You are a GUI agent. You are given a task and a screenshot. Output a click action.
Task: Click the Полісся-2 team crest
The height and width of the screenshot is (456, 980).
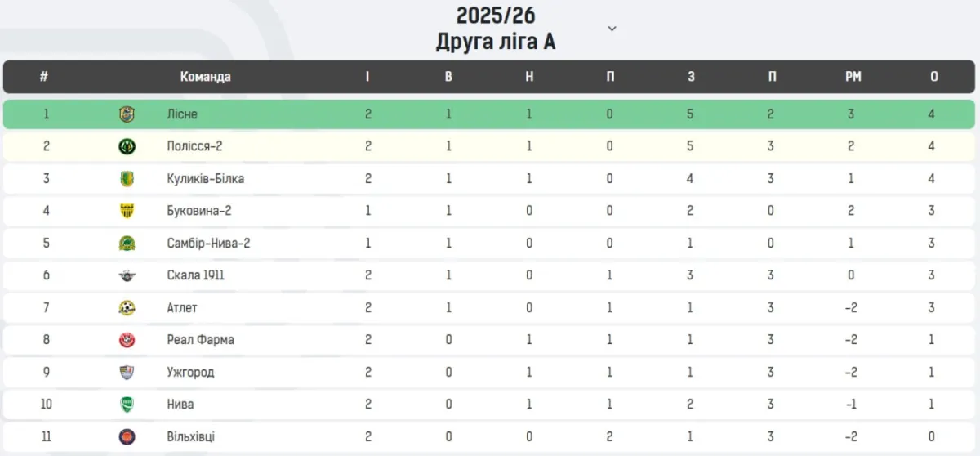[127, 146]
